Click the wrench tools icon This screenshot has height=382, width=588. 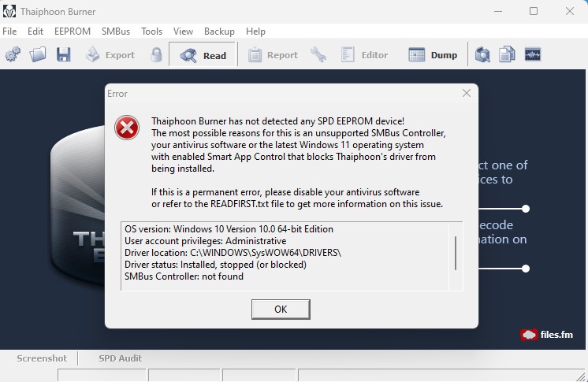pos(318,54)
